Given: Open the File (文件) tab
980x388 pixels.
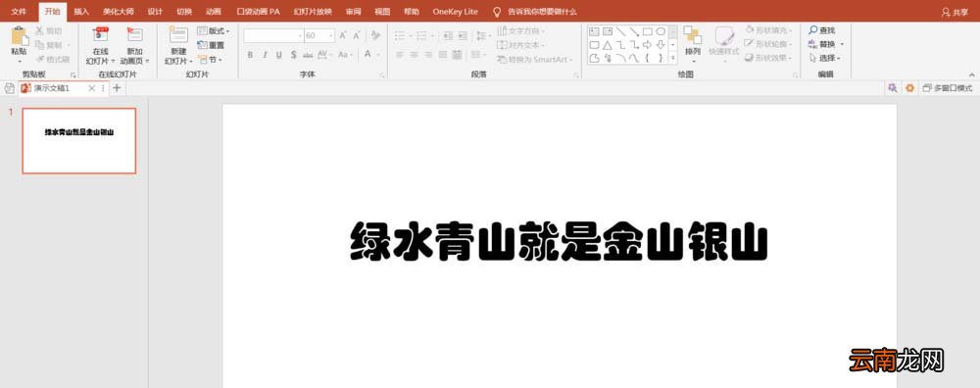Looking at the screenshot, I should click(x=19, y=12).
